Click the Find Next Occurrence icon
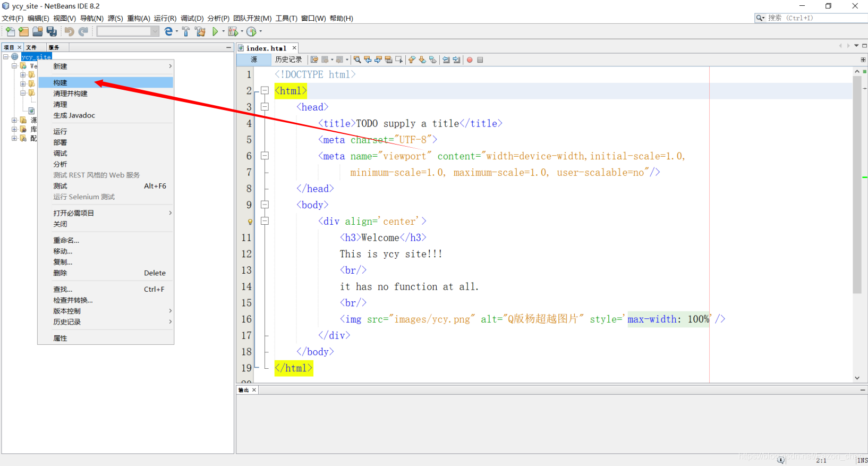Image resolution: width=868 pixels, height=466 pixels. (378, 60)
